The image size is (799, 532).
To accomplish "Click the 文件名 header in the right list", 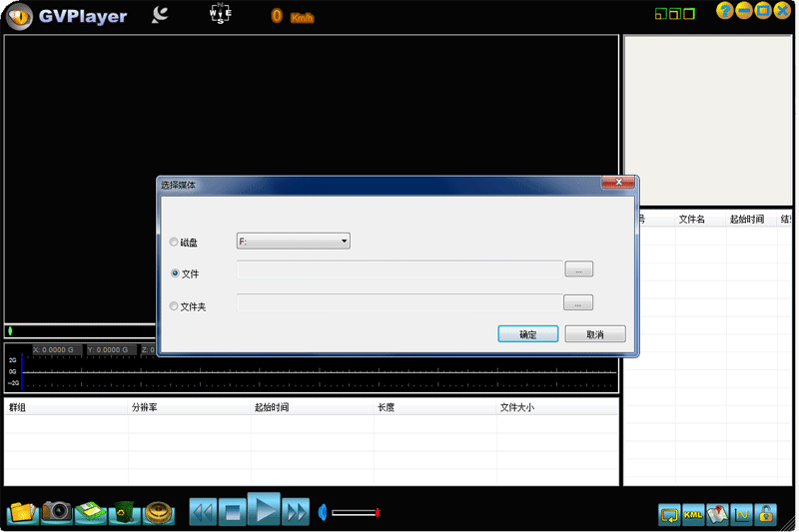I will (x=701, y=219).
